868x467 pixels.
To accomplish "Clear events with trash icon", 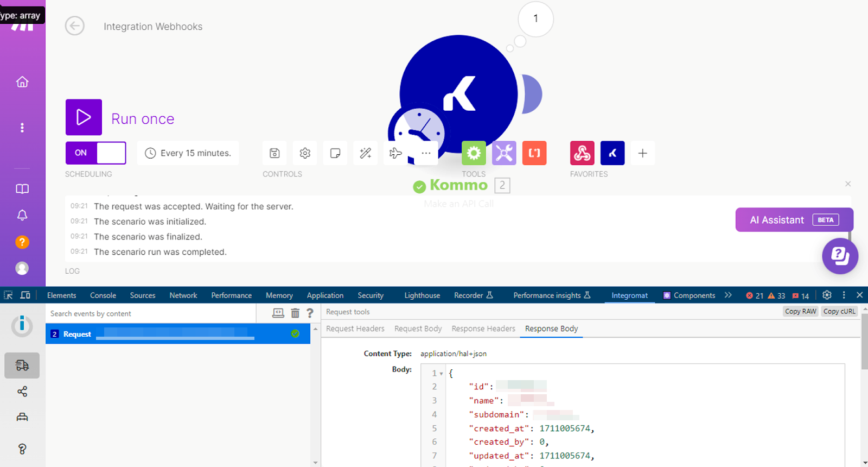I will point(295,313).
